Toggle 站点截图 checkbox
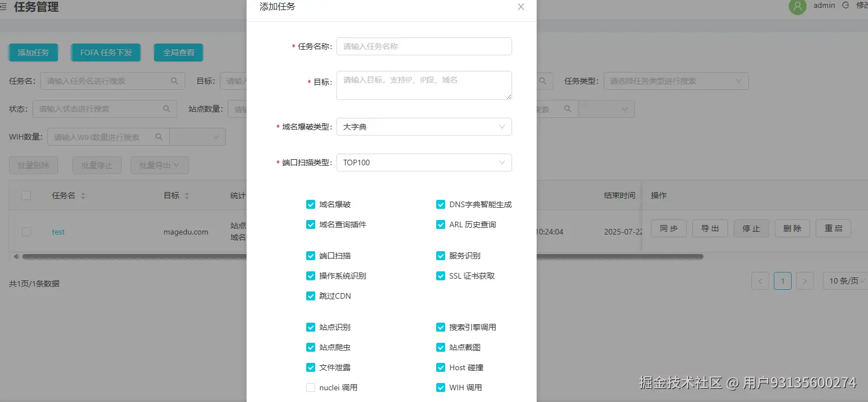The width and height of the screenshot is (868, 402). (441, 347)
